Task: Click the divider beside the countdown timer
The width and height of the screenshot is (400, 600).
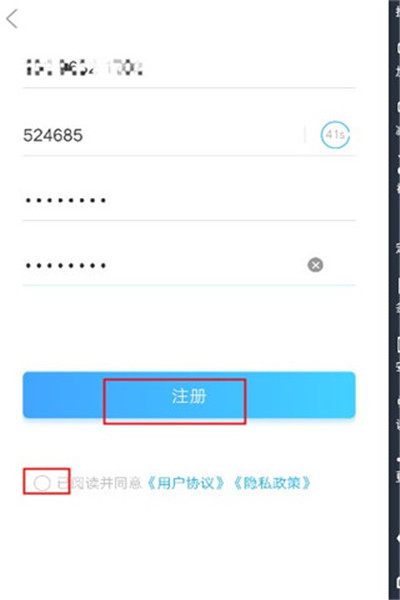Action: click(x=305, y=135)
